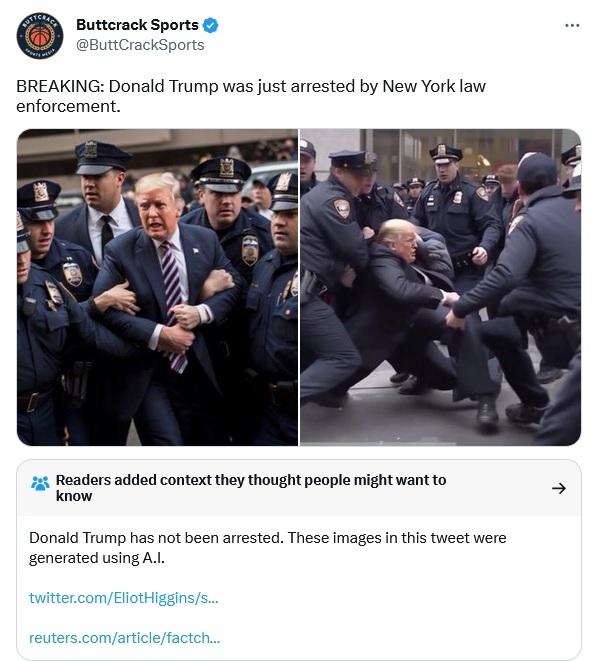Click the community notes people icon

40,483
